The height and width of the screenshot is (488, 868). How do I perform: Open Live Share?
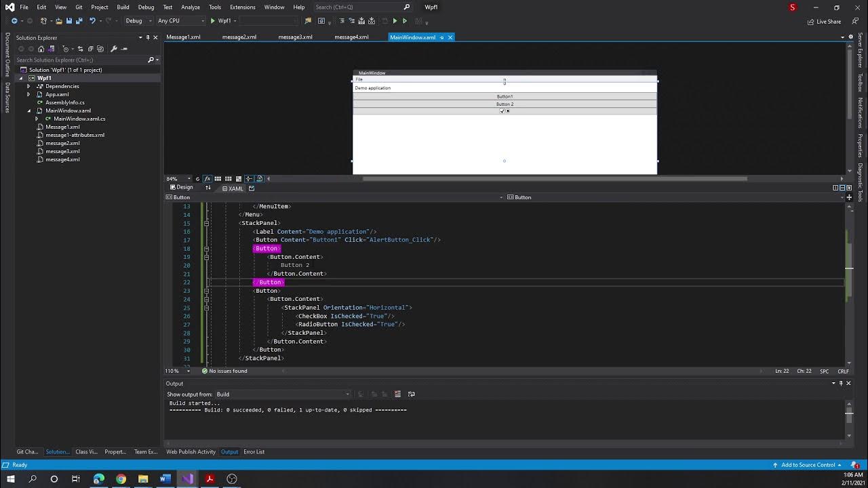point(824,22)
